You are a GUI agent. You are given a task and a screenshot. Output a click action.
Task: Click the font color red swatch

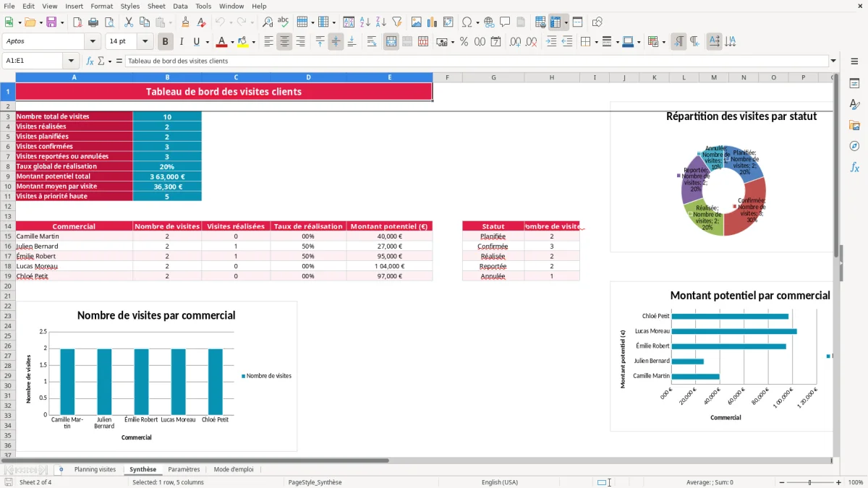click(222, 42)
